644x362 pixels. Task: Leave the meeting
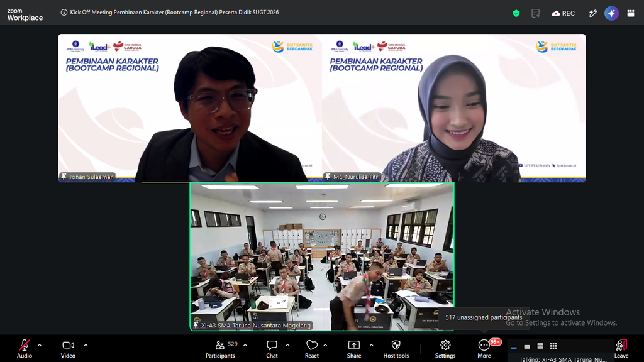tap(621, 349)
